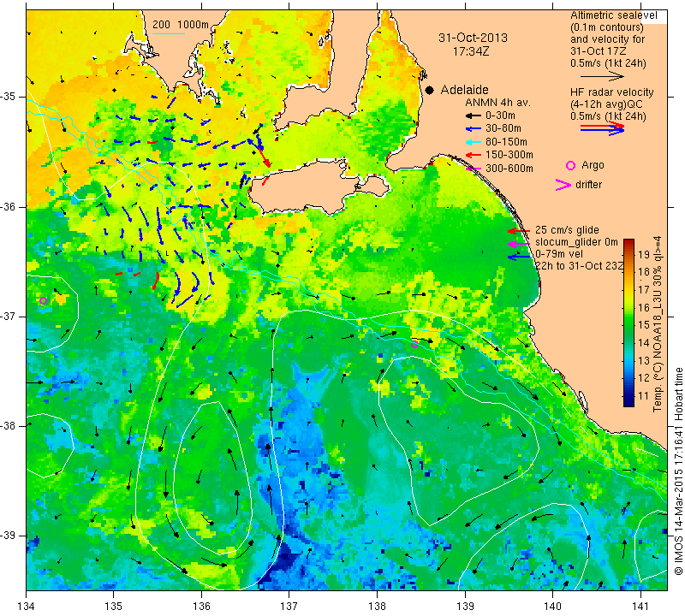Screen dimensions: 685x616
Task: Click the colorbar tick label '17'
Action: click(644, 289)
